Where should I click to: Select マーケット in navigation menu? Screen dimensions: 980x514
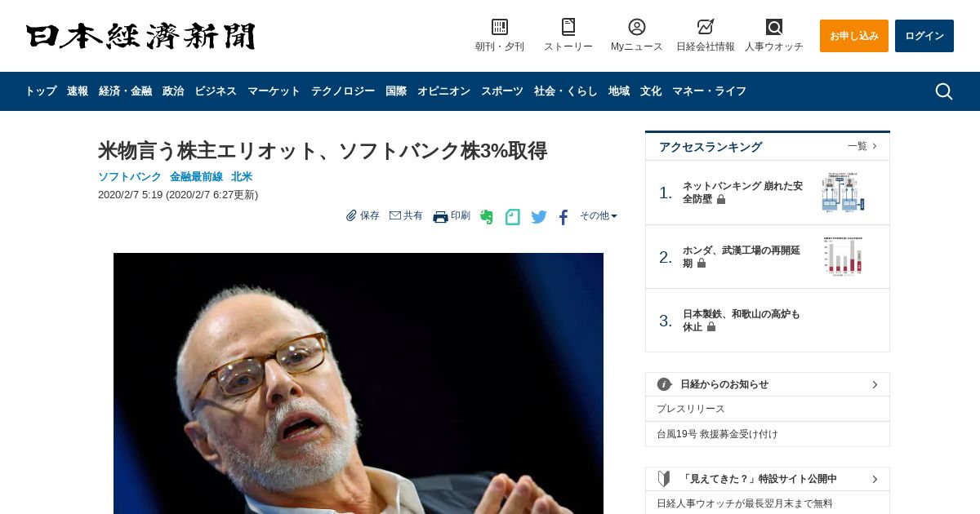[x=274, y=91]
